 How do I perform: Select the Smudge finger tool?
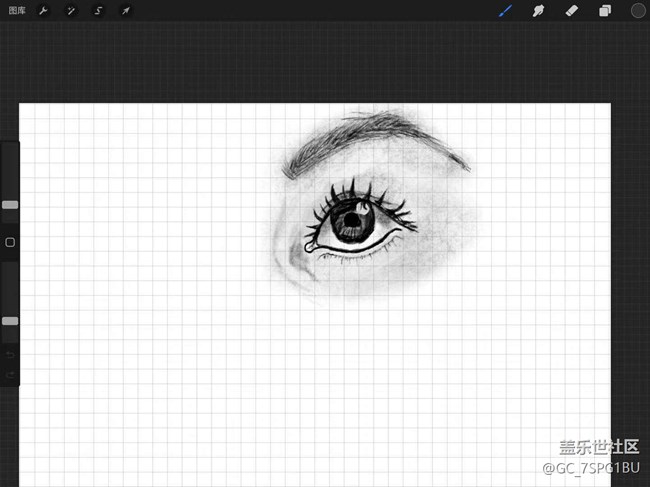[x=538, y=11]
